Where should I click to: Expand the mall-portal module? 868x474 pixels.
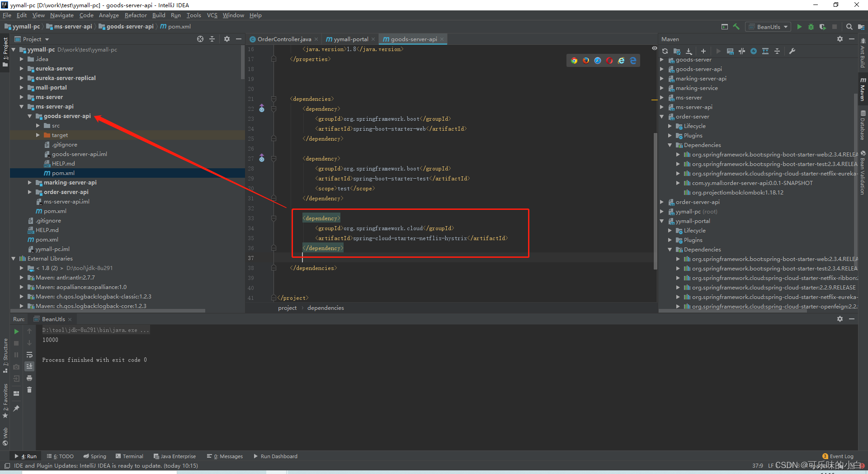21,88
